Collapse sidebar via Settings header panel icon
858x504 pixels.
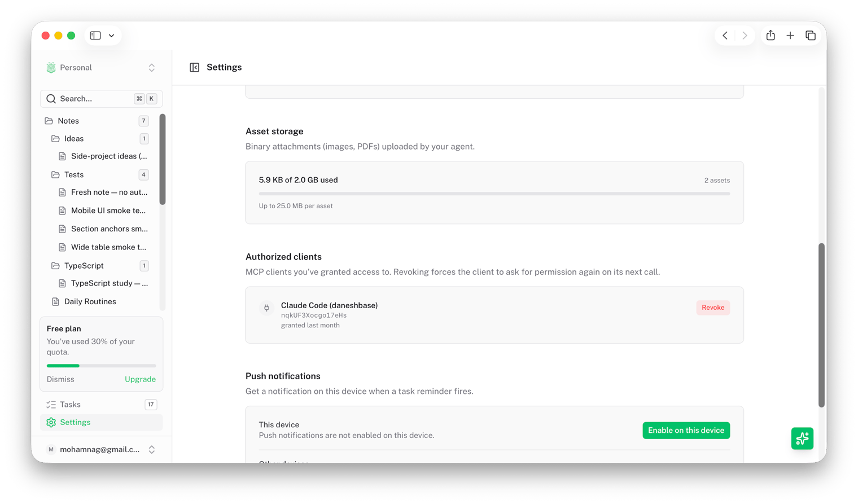click(x=195, y=68)
